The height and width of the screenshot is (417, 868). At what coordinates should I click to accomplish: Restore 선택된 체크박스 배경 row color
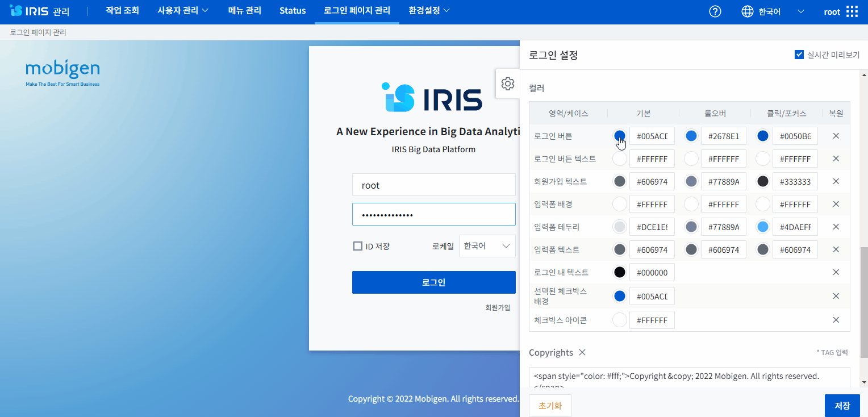836,296
